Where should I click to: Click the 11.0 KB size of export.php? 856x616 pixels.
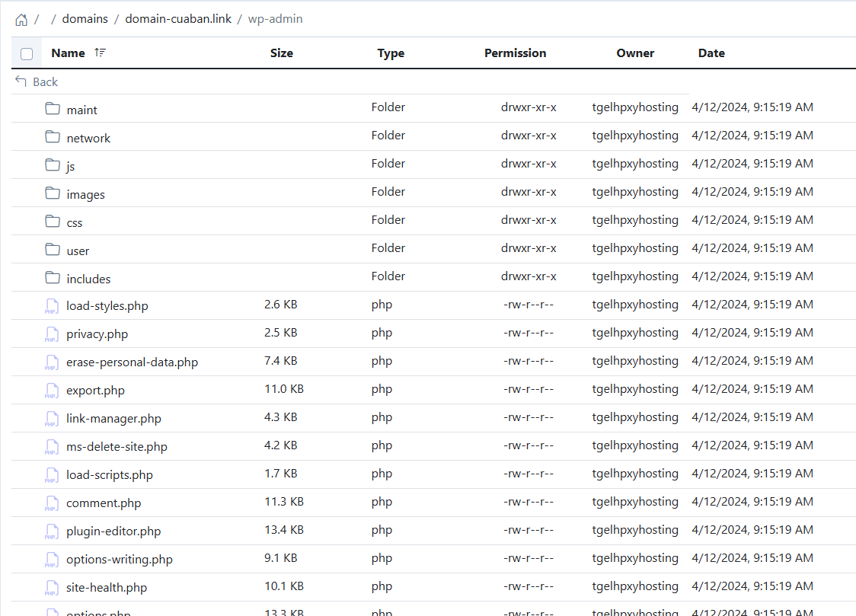click(x=284, y=389)
